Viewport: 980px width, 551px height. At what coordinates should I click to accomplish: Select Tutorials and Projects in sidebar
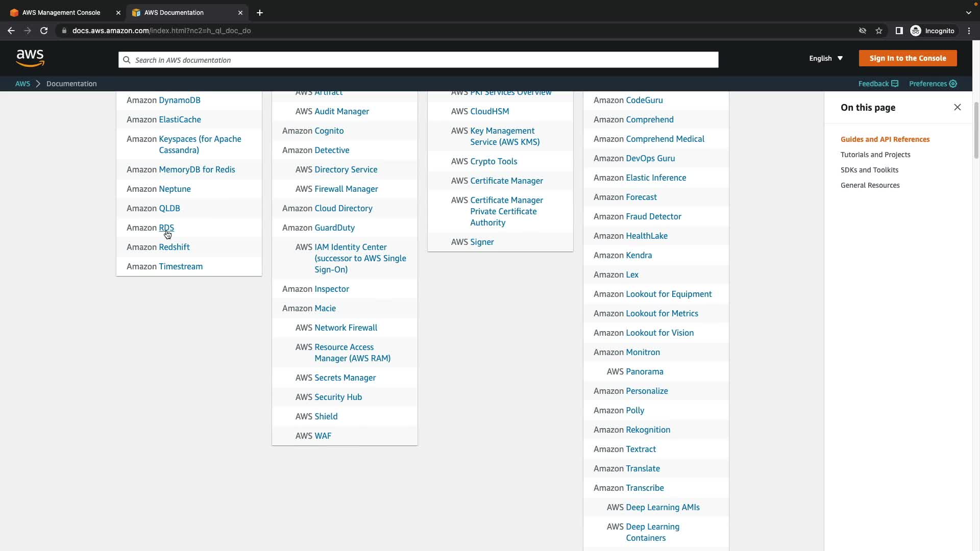point(875,155)
